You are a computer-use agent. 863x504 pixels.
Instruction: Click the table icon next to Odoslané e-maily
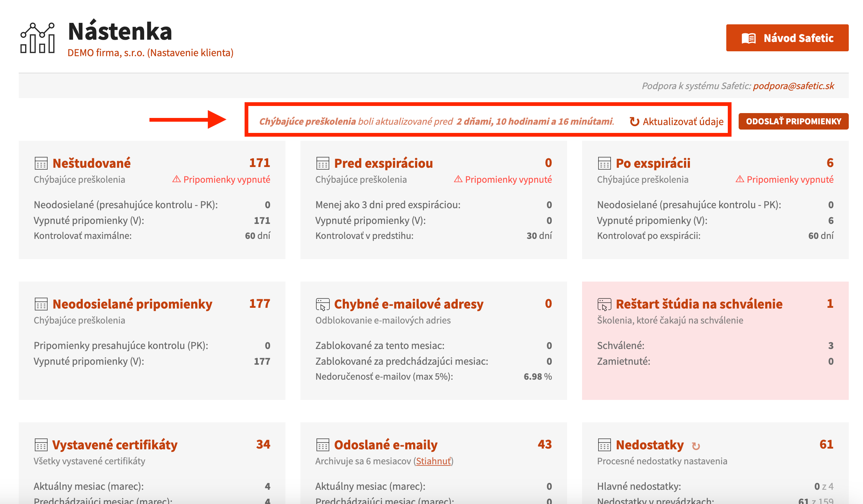tap(323, 445)
